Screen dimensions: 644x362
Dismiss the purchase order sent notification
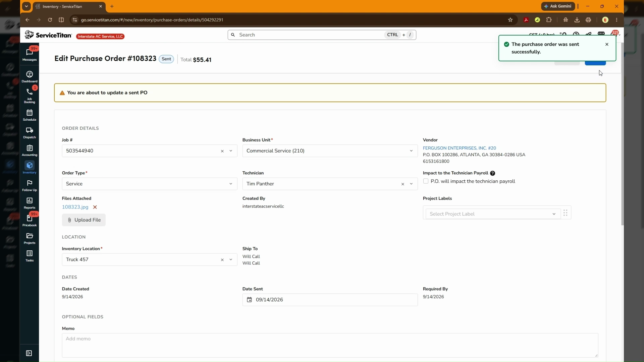pos(607,44)
